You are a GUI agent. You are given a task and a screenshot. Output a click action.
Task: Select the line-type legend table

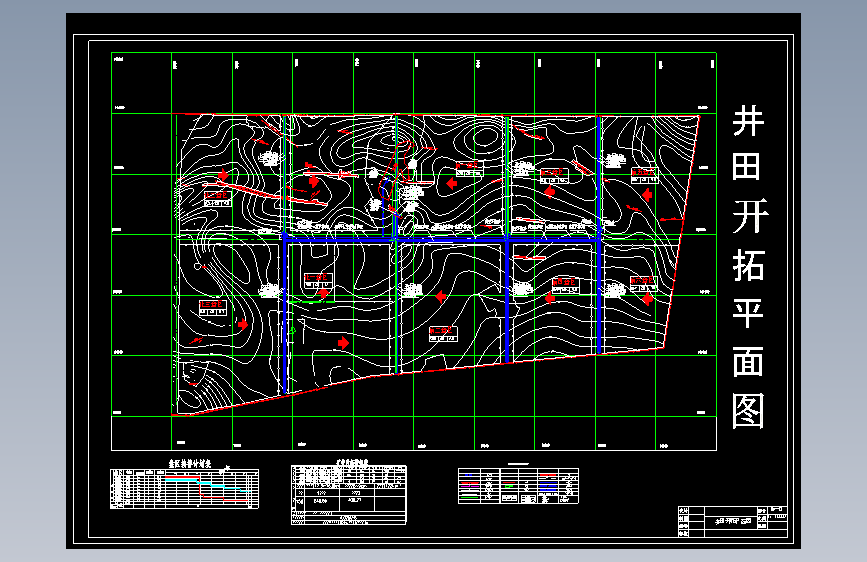[x=518, y=486]
